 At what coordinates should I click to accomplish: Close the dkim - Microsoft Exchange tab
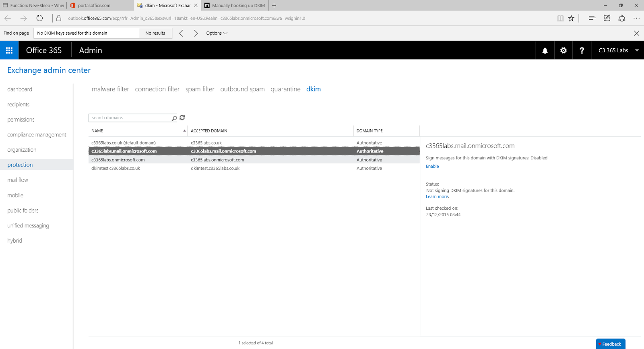pyautogui.click(x=196, y=6)
